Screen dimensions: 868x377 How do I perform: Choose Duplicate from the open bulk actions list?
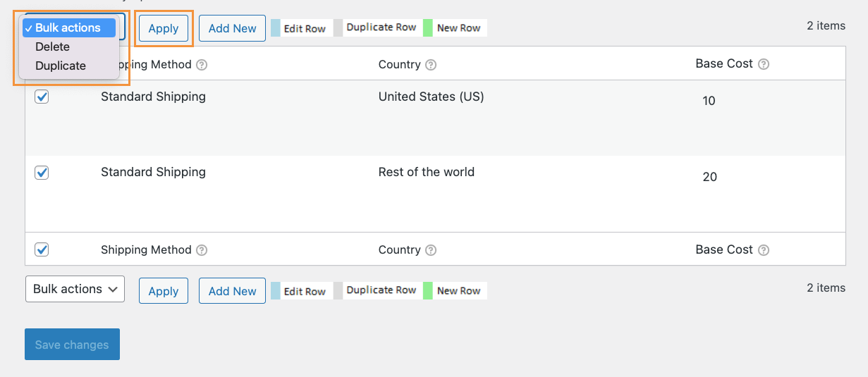pyautogui.click(x=61, y=66)
